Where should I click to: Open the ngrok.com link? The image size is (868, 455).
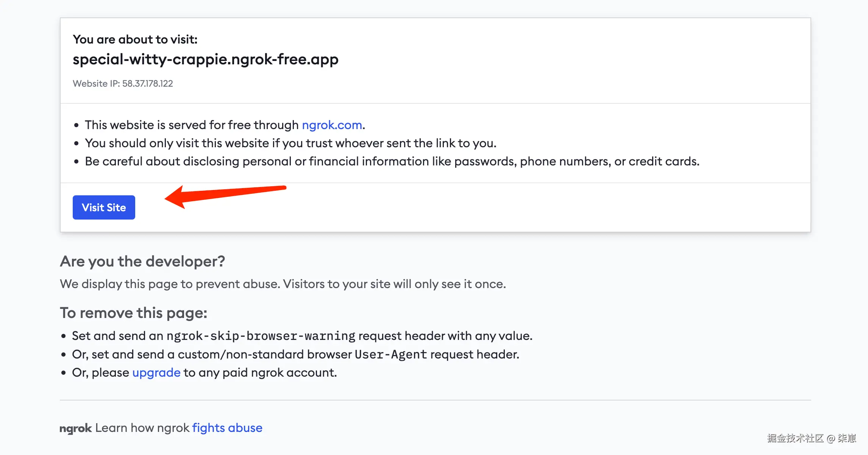[x=332, y=125]
